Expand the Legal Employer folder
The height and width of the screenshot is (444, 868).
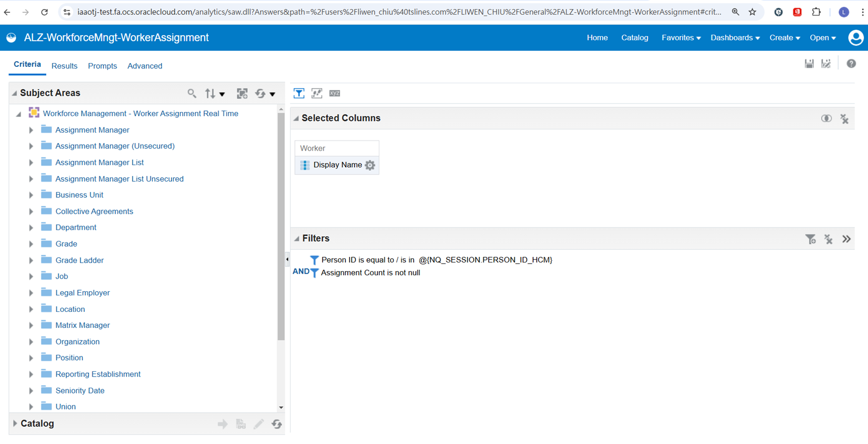coord(31,293)
